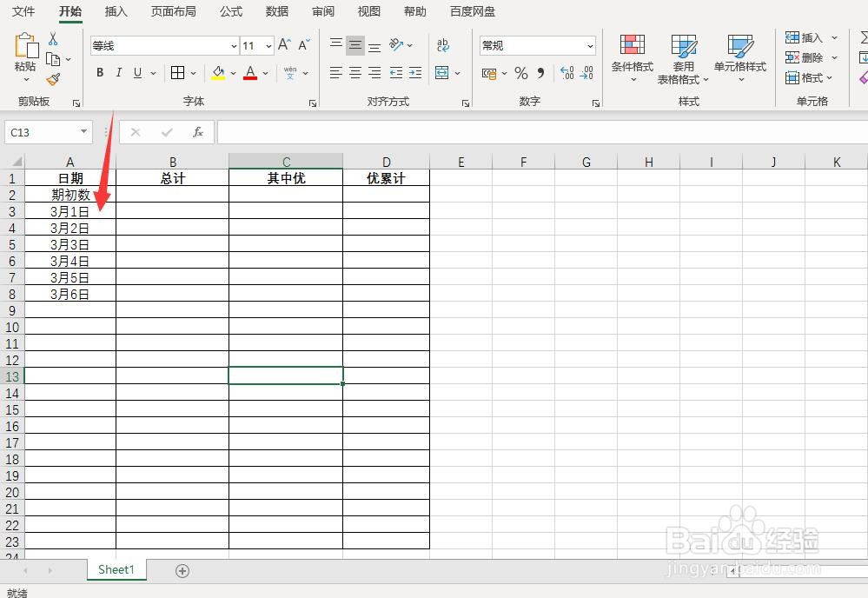
Task: Click the 删除 Delete cells button
Action: [812, 57]
